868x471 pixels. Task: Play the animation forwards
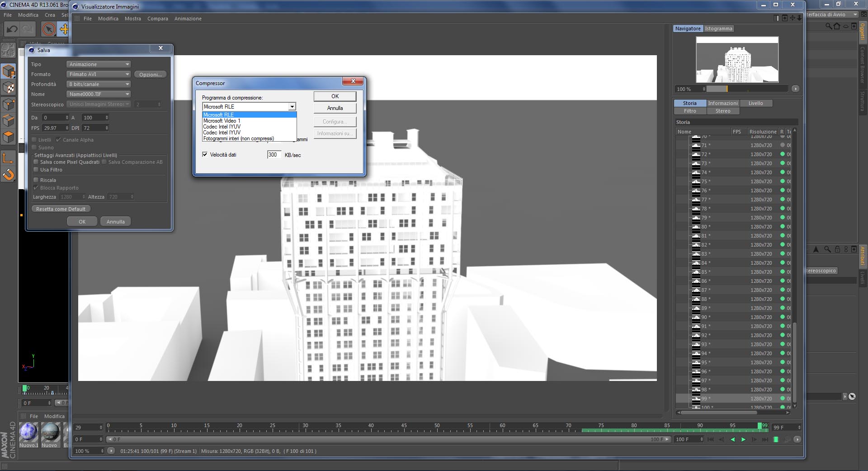click(743, 439)
